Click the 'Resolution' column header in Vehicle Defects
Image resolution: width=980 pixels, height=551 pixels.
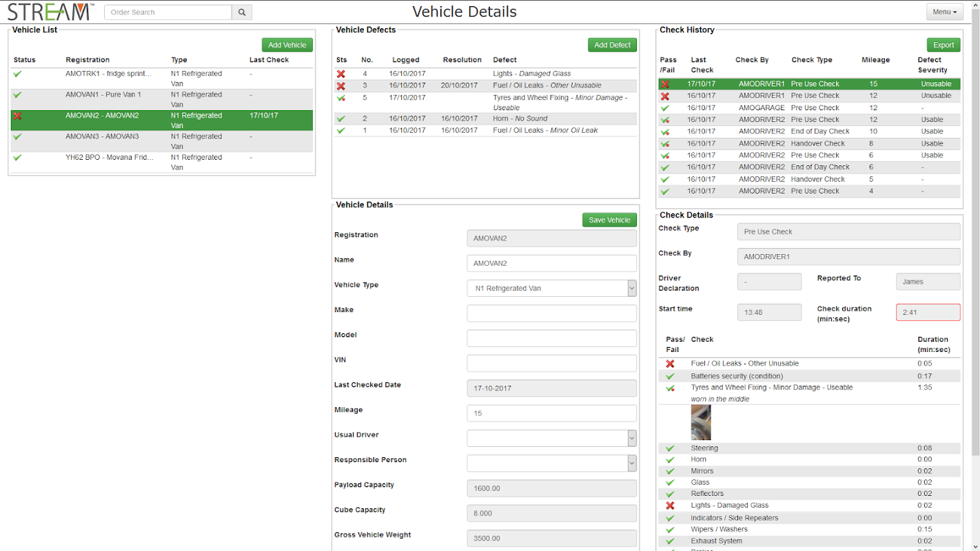pos(462,60)
